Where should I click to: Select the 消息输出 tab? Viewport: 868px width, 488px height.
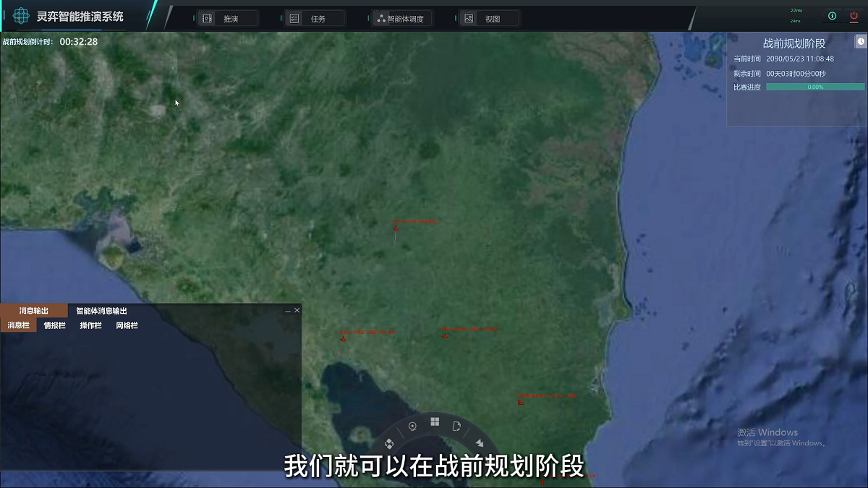pos(33,311)
